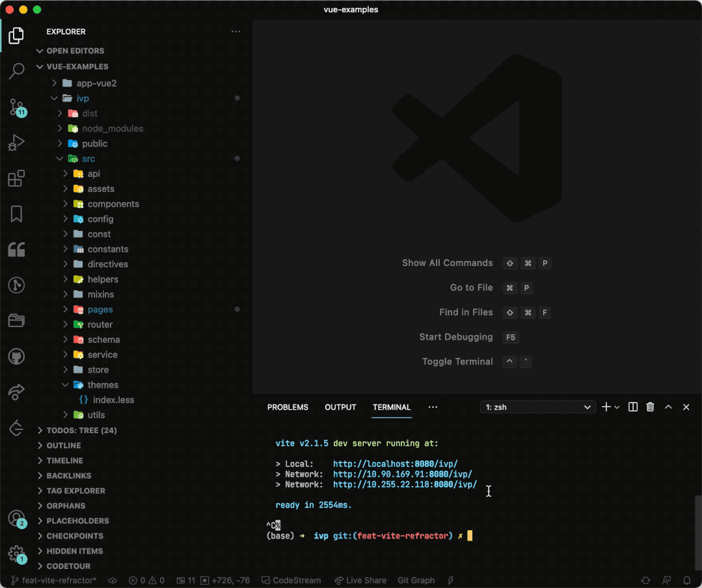Click the lightning bolt status bar icon

point(450,580)
